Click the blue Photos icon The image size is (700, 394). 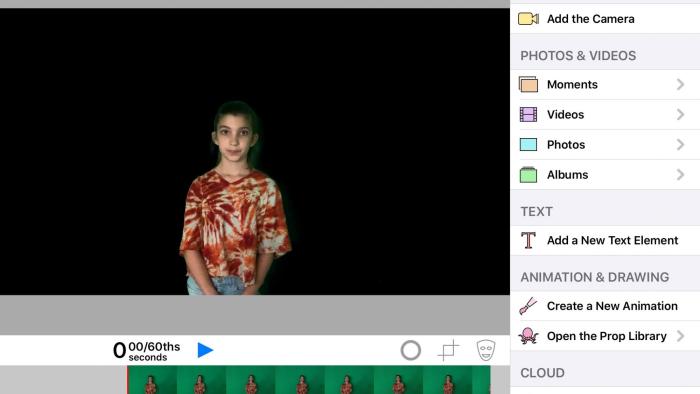point(528,145)
